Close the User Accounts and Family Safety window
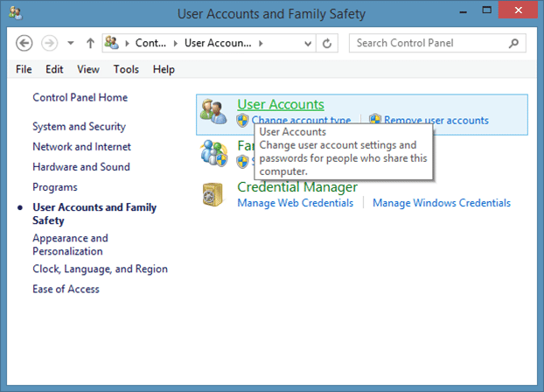 [518, 10]
